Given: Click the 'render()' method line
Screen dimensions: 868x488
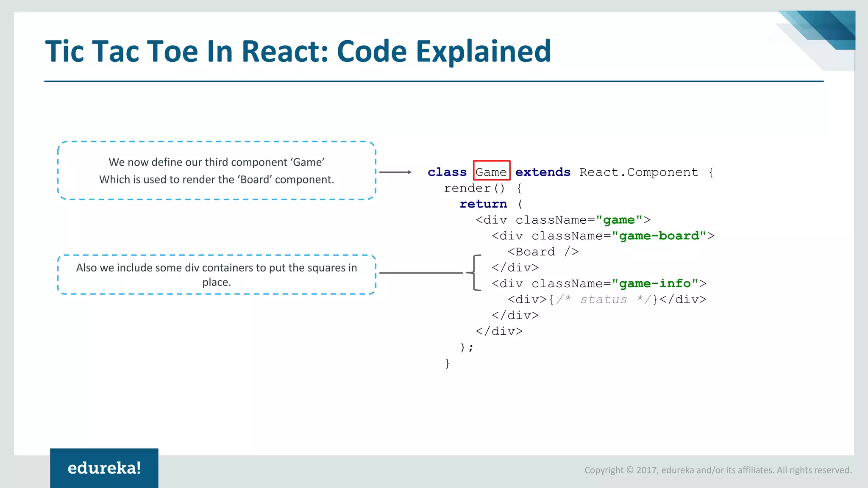Looking at the screenshot, I should [475, 188].
